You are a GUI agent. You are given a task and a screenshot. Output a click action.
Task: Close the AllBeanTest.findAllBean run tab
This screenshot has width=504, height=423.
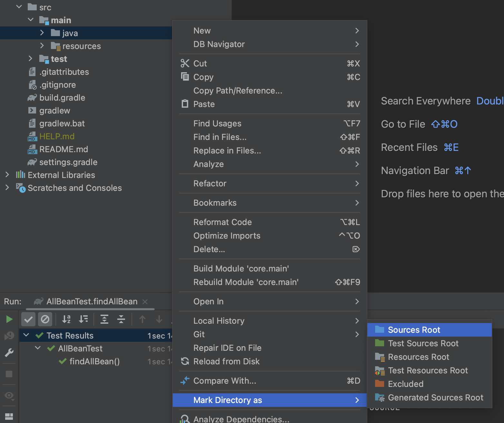(145, 302)
